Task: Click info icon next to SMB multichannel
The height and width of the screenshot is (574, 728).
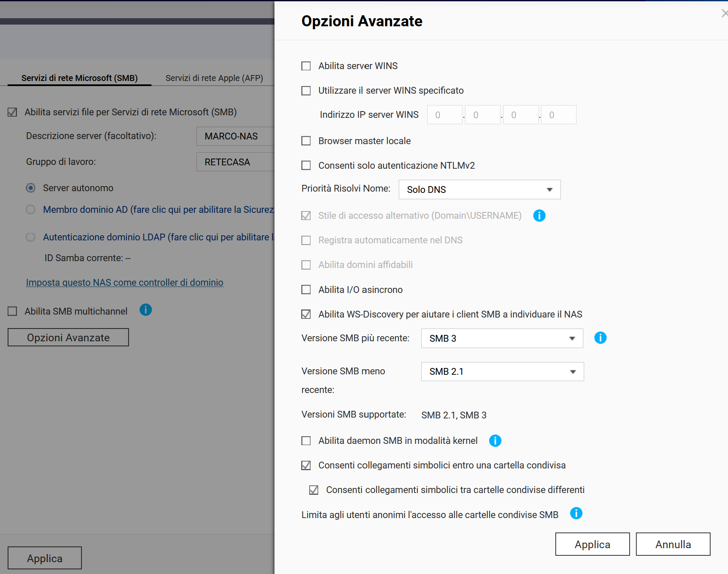Action: pyautogui.click(x=146, y=310)
